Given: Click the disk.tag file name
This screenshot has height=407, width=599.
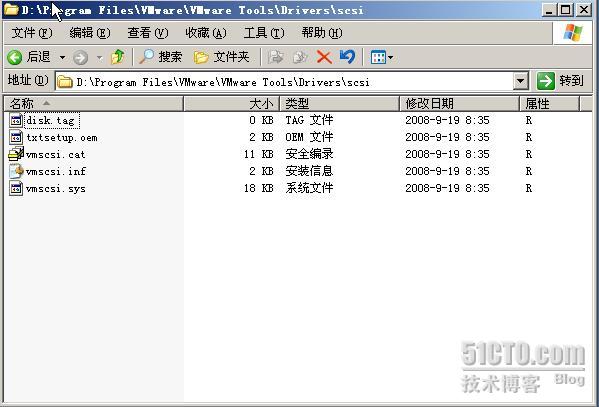Looking at the screenshot, I should coord(50,121).
